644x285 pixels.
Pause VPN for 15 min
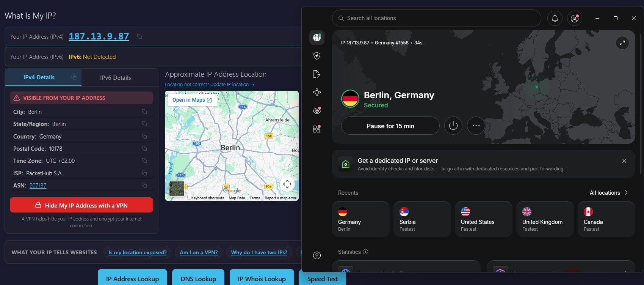click(x=390, y=126)
